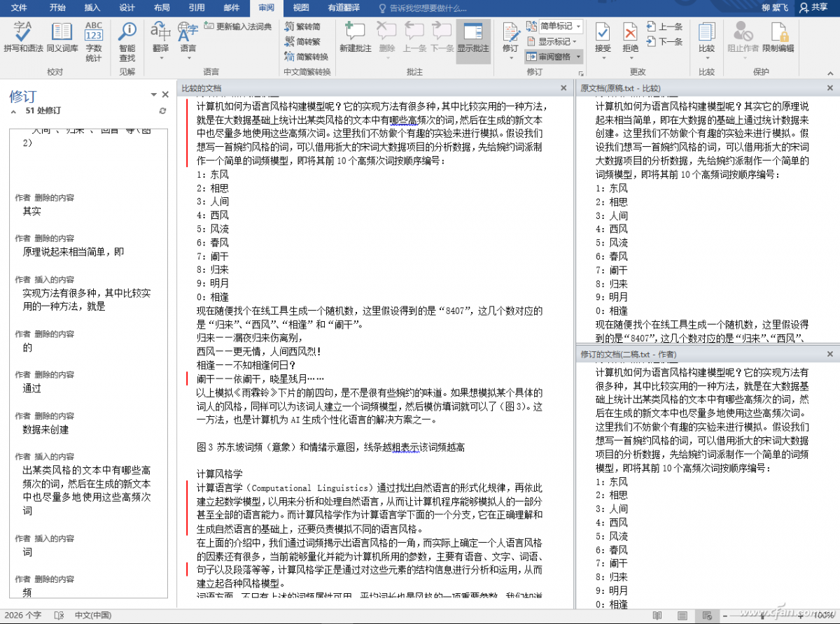Viewport: 840px width, 624px height.
Task: Close the 比较的文档 pane
Action: point(563,88)
